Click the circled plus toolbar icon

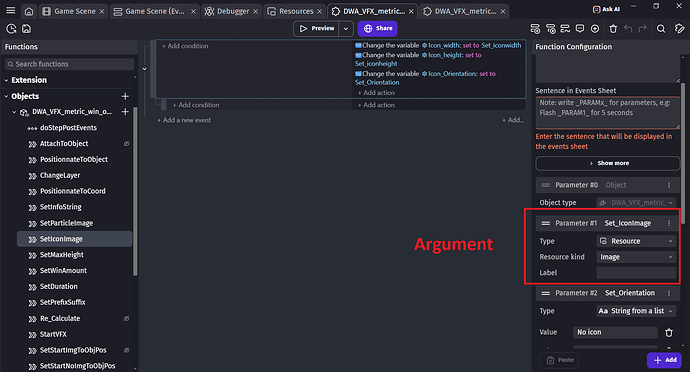click(x=595, y=29)
